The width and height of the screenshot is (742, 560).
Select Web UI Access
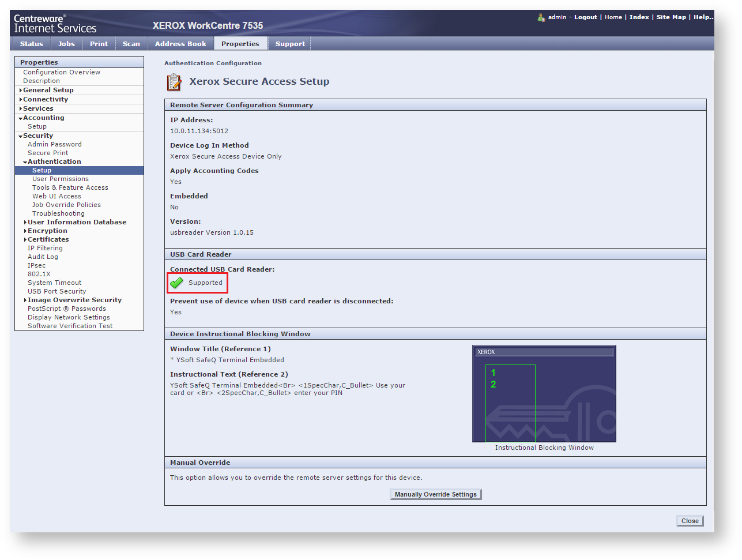coord(57,196)
